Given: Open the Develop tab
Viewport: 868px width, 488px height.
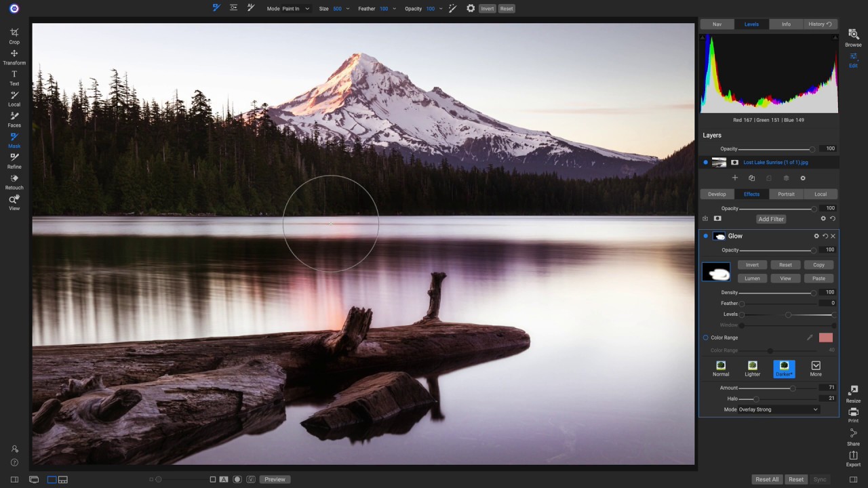Looking at the screenshot, I should pos(717,194).
